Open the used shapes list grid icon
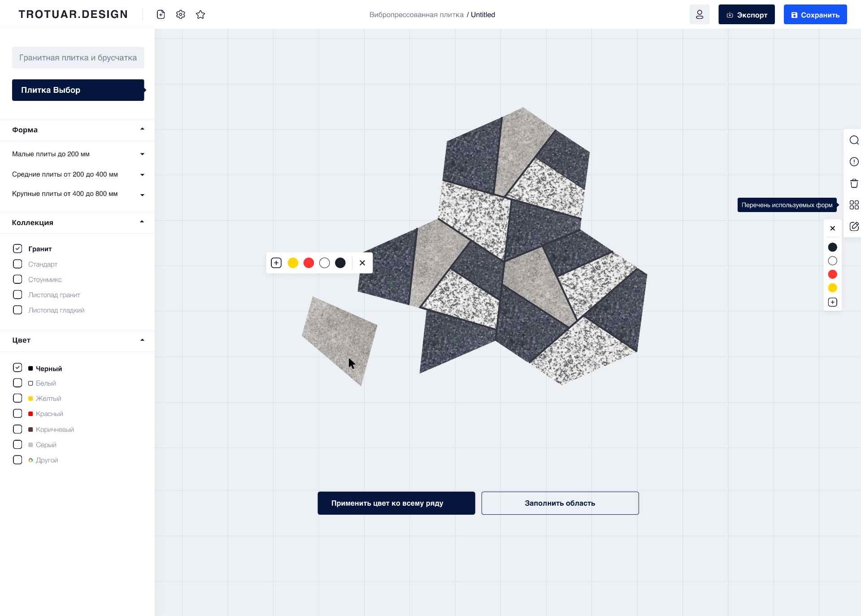This screenshot has height=616, width=861. [x=854, y=205]
